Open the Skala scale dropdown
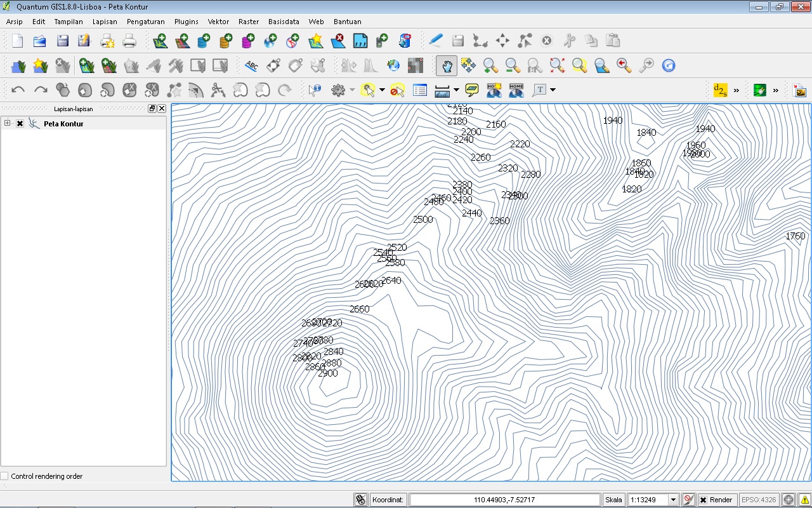Viewport: 812px width, 508px height. click(x=674, y=500)
